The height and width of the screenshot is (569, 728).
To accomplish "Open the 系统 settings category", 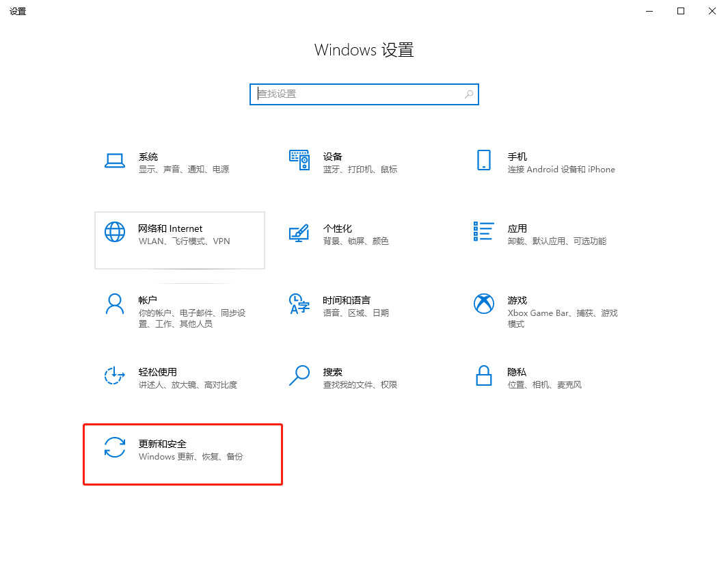I will pos(180,168).
